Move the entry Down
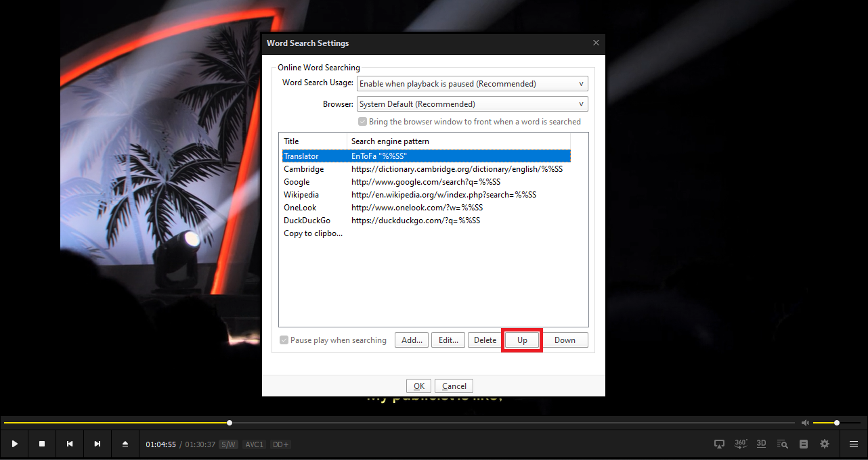Image resolution: width=868 pixels, height=460 pixels. pos(565,340)
